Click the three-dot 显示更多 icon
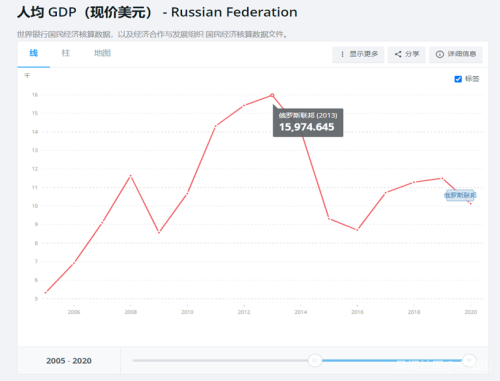The height and width of the screenshot is (381, 500). pyautogui.click(x=342, y=54)
